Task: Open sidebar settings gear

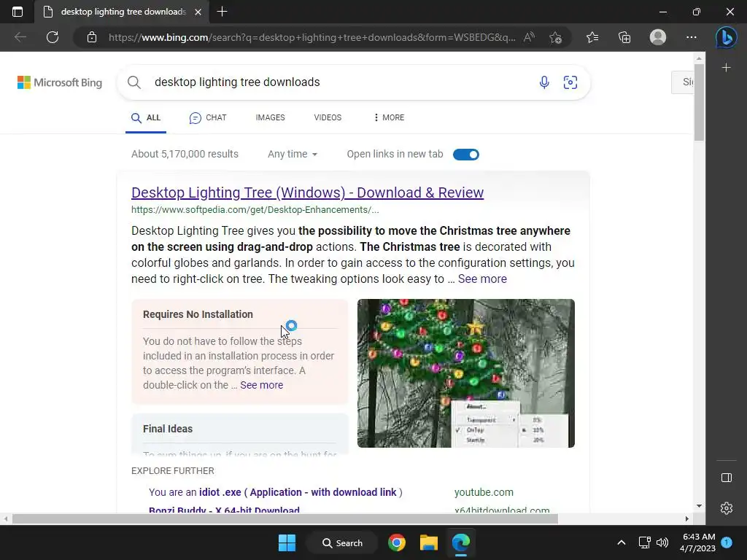Action: pos(726,508)
